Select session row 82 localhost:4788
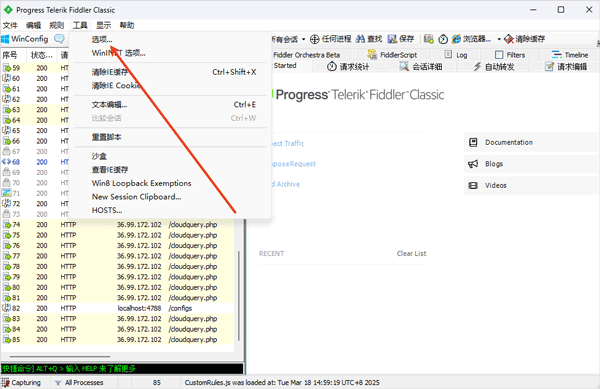Image resolution: width=600 pixels, height=389 pixels. point(117,308)
